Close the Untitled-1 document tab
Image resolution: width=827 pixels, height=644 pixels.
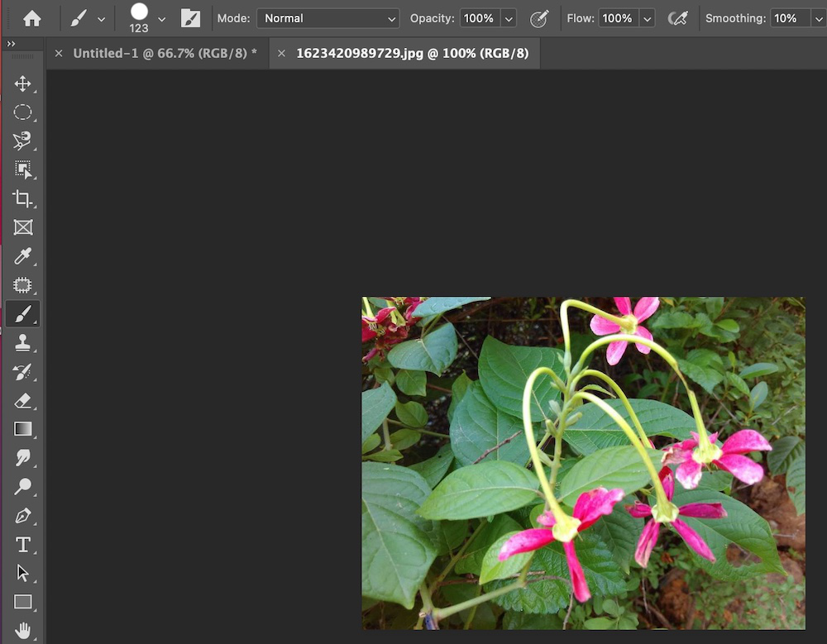[x=59, y=53]
